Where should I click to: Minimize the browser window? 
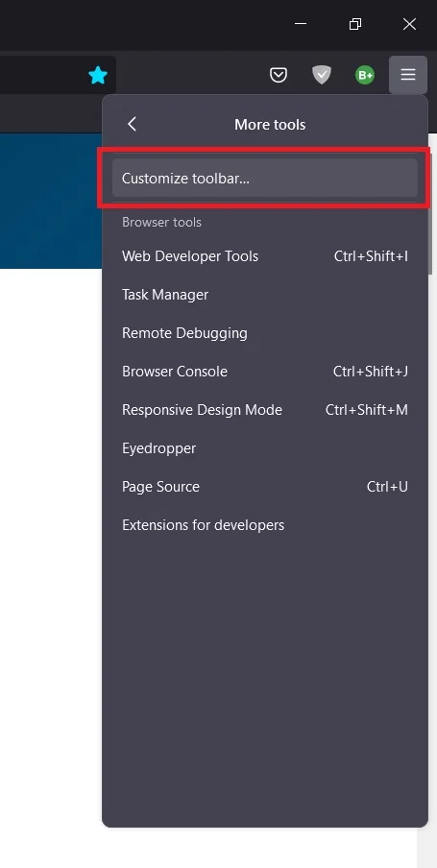(x=301, y=24)
